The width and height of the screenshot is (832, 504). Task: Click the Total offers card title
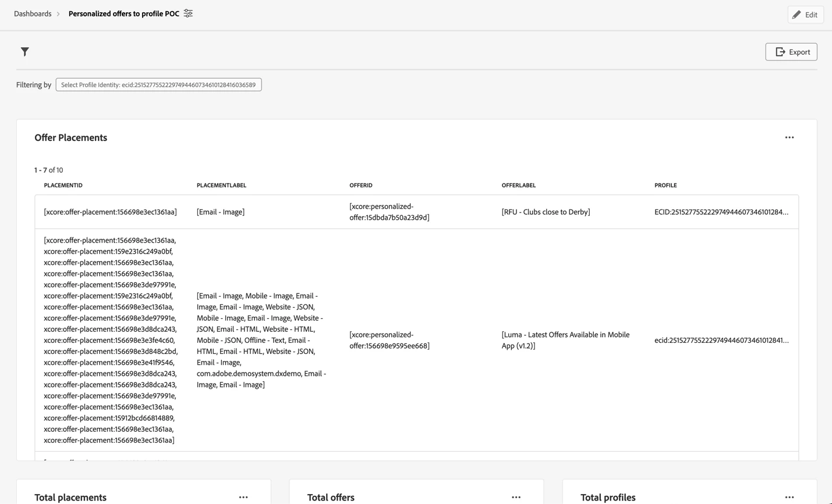click(x=331, y=497)
